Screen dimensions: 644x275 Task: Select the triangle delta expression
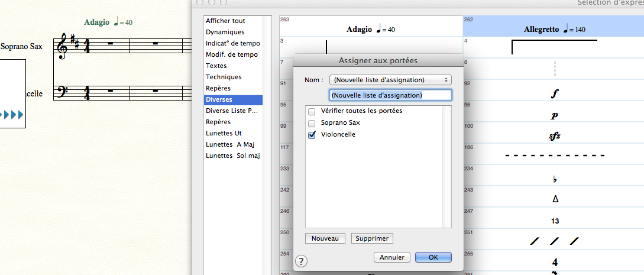pyautogui.click(x=554, y=199)
